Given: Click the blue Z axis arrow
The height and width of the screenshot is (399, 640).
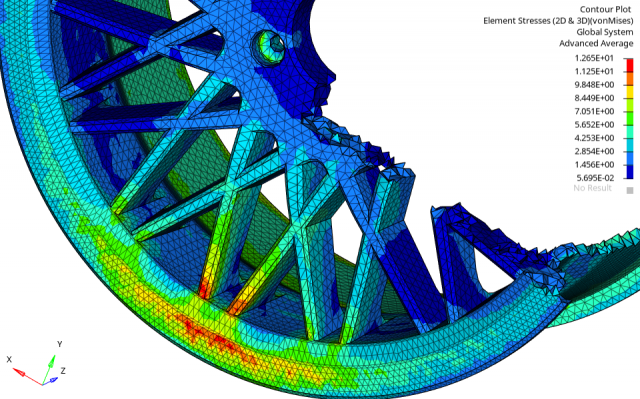Looking at the screenshot, I should point(51,381).
